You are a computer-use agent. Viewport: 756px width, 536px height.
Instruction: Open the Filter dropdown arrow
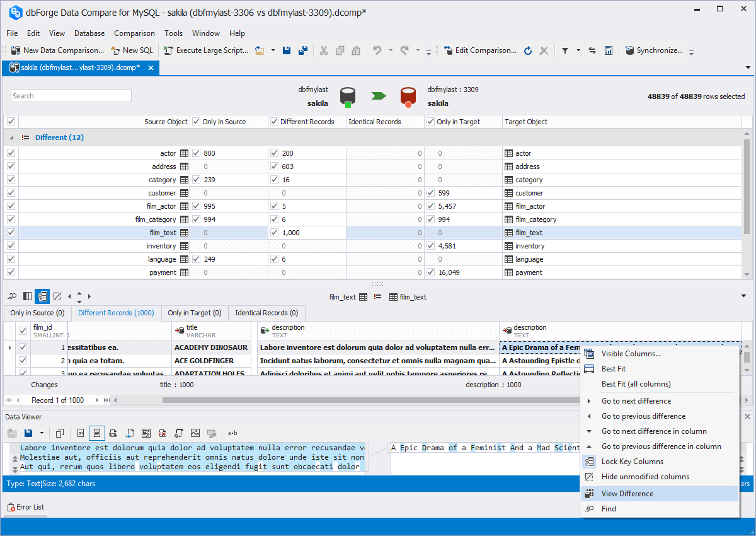pyautogui.click(x=578, y=50)
